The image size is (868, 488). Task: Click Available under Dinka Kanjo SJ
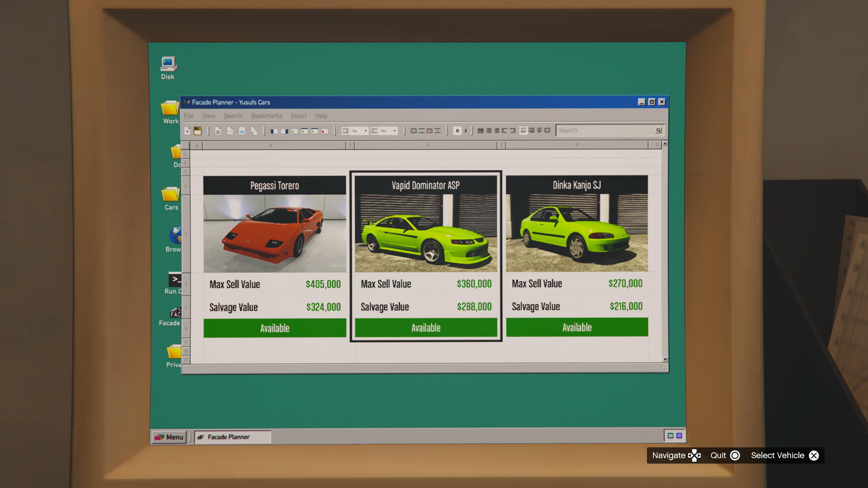point(577,327)
